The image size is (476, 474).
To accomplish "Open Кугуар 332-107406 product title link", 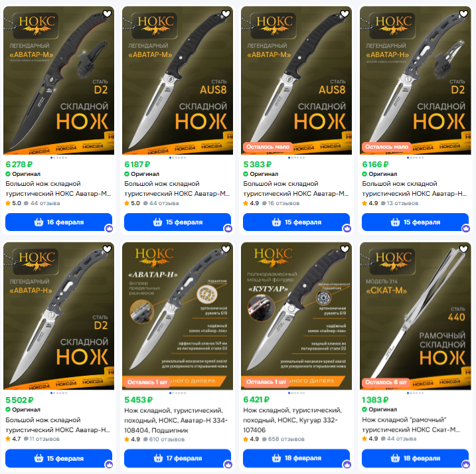I will coord(292,420).
